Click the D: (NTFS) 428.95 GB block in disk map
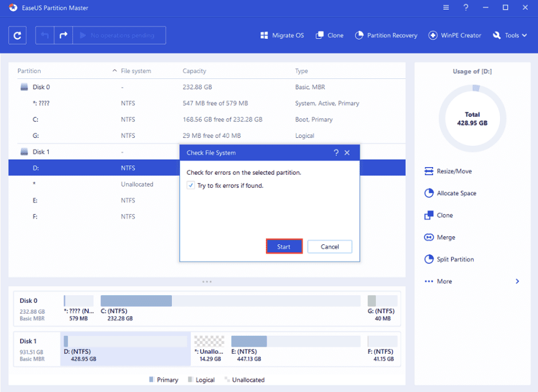Screen dimensions: 538x392 (125, 349)
